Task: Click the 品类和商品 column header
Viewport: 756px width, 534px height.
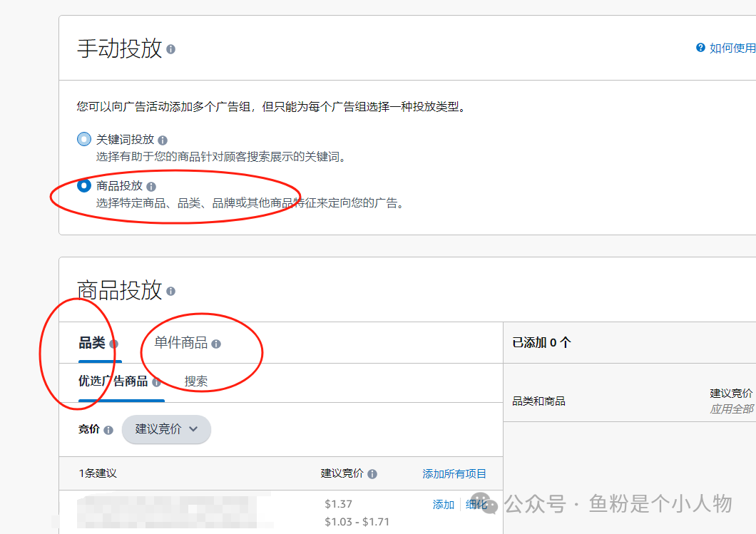Action: [x=538, y=401]
